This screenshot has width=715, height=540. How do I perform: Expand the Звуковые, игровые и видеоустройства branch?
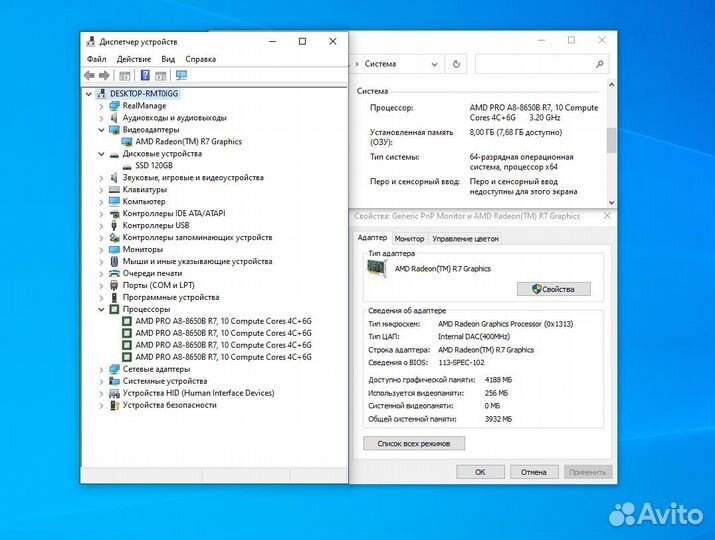101,178
